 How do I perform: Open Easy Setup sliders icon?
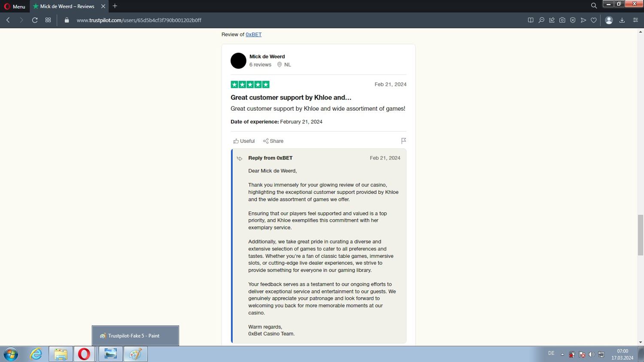[635, 20]
